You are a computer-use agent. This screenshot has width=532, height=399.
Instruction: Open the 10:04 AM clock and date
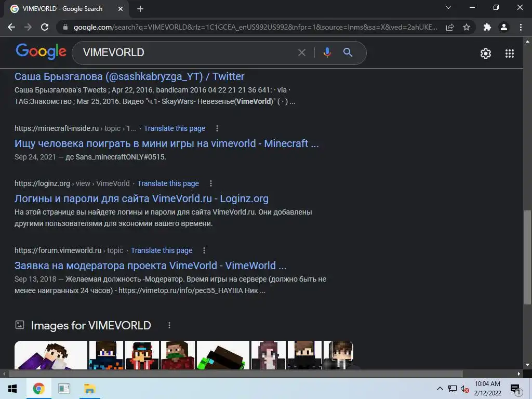487,389
